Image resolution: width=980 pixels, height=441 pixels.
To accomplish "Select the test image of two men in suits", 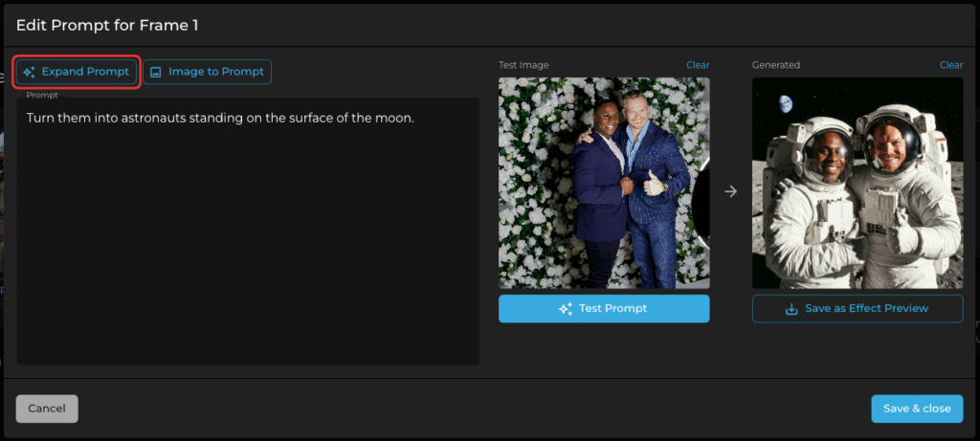I will (604, 183).
